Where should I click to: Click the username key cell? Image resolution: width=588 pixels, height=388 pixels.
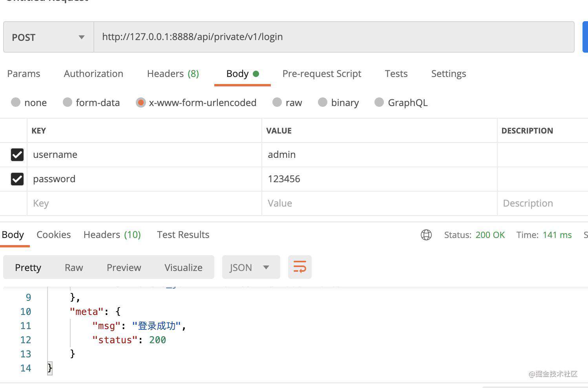coord(144,155)
